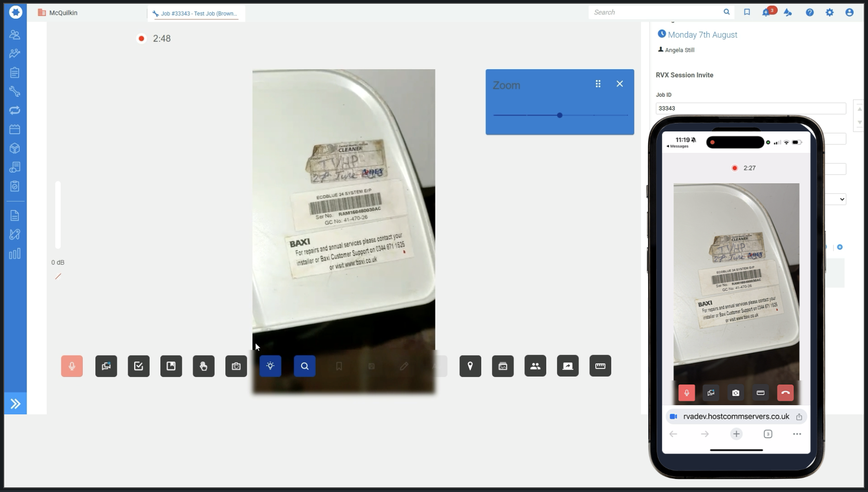Open the dropdown in the right panel

(841, 199)
